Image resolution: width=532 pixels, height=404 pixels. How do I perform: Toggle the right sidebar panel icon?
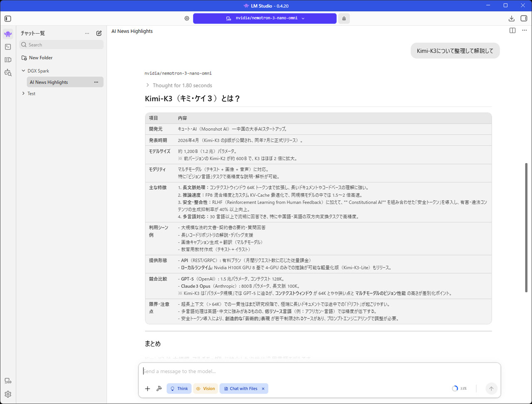coord(524,19)
